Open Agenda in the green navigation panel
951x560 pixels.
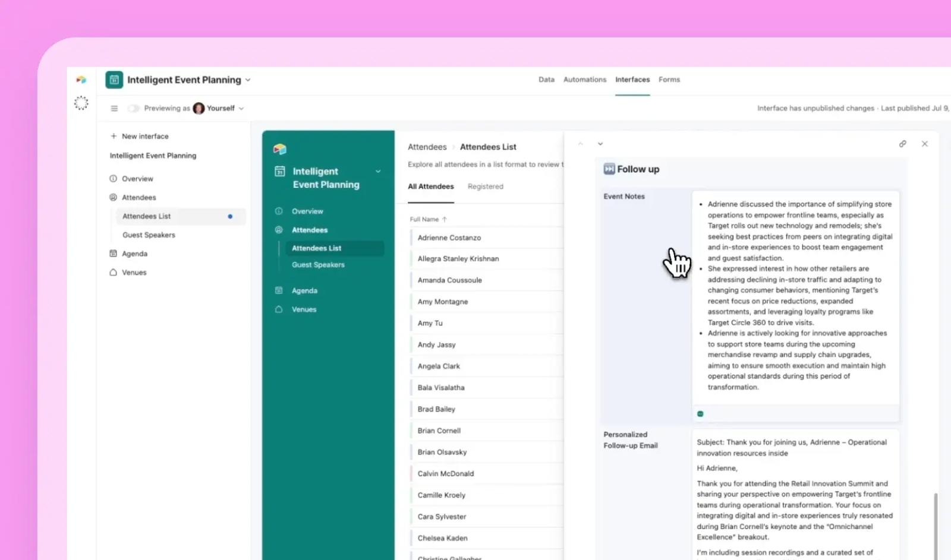coord(304,291)
